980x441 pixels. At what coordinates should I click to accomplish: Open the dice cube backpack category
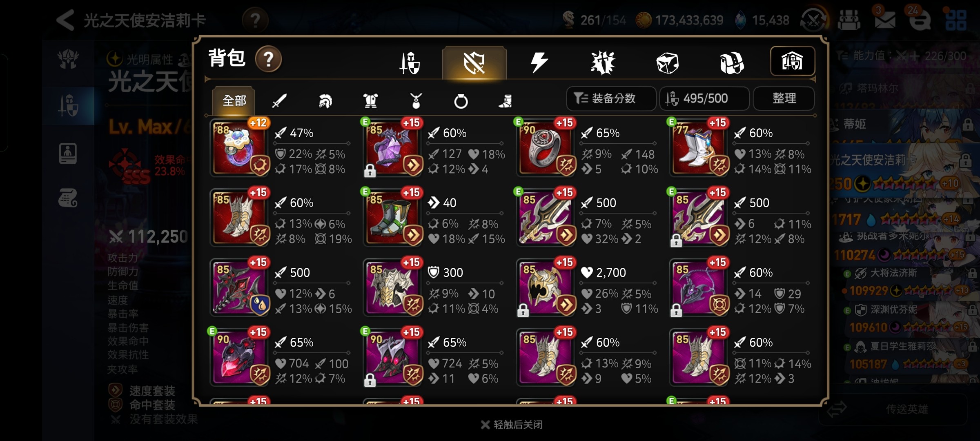click(667, 63)
